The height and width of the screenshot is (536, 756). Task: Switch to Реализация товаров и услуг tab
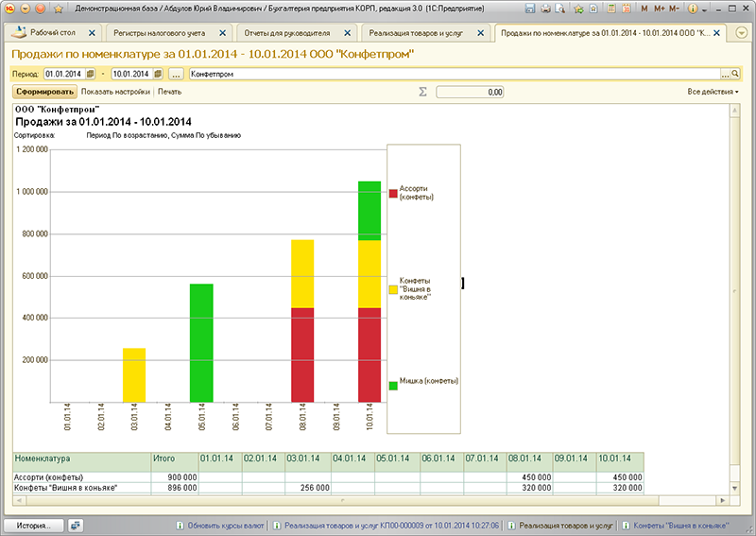(416, 33)
